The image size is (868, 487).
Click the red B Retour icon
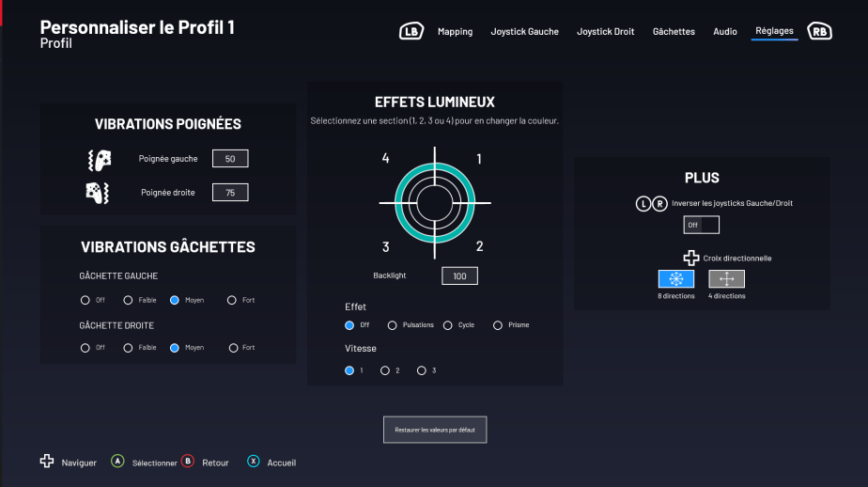187,462
